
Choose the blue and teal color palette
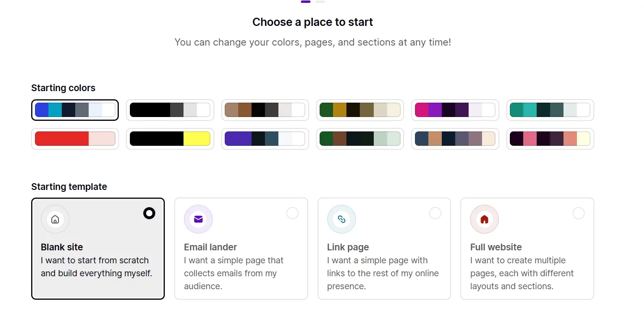75,110
